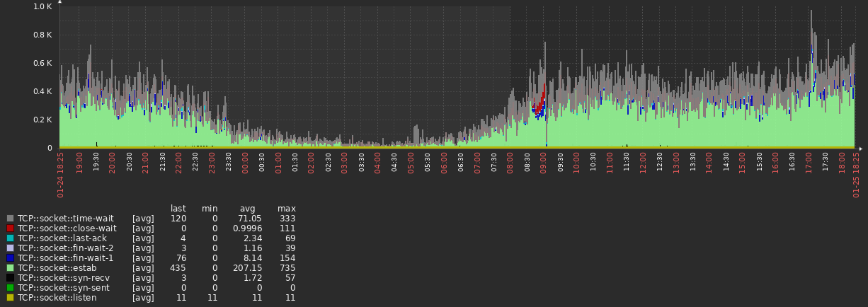Click the last-ack avg value 2.34
868x307 pixels.
[x=252, y=238]
